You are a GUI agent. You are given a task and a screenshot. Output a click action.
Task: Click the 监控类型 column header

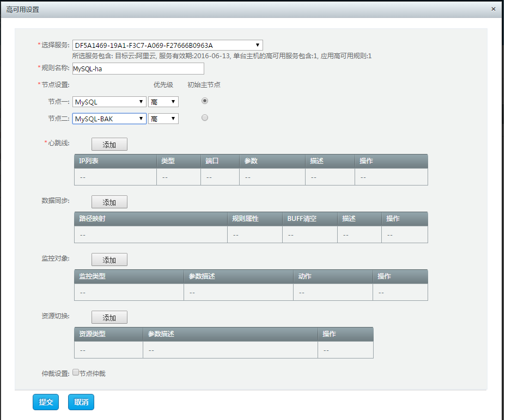tap(129, 276)
